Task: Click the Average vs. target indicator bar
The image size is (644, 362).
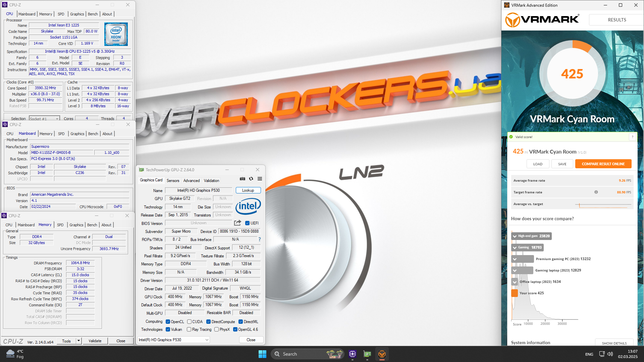Action: tap(603, 204)
